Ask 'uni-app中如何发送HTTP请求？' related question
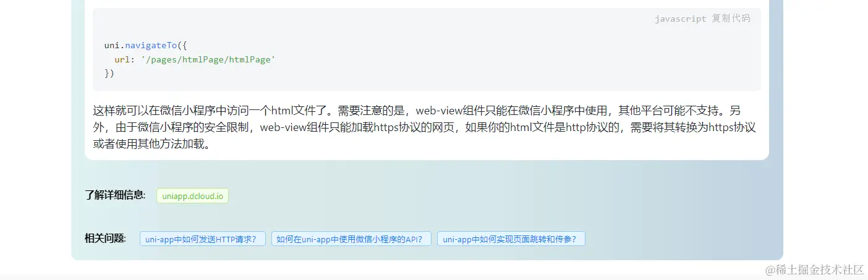The height and width of the screenshot is (280, 868). point(203,239)
